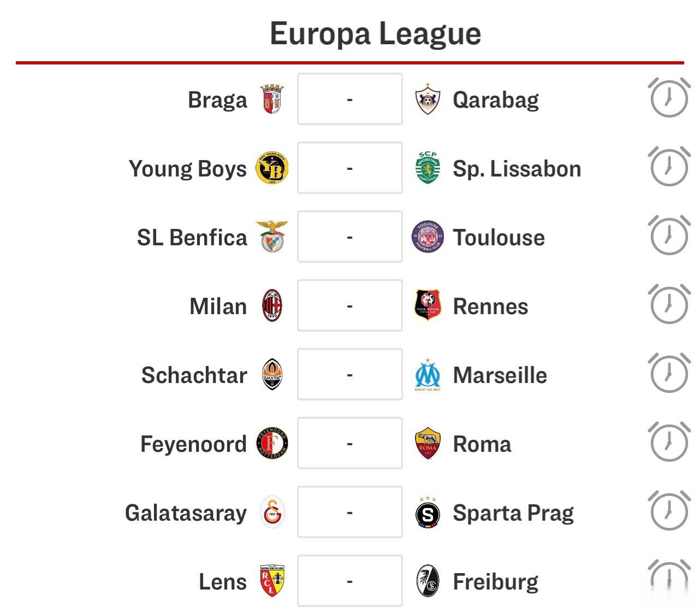Click the Freiburg club crest
The width and height of the screenshot is (700, 613).
pos(428,581)
